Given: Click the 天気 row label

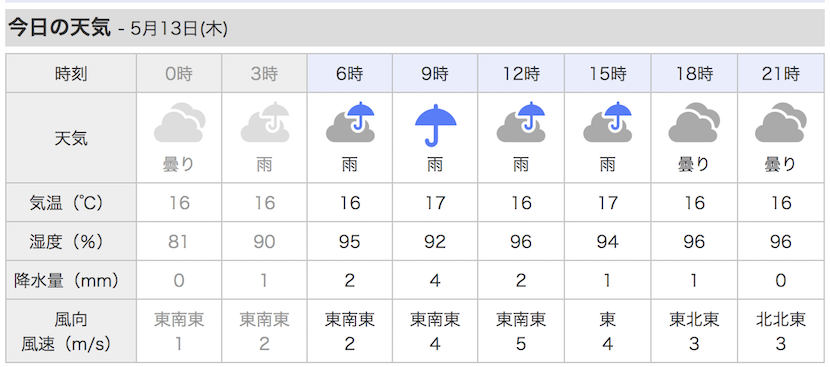Looking at the screenshot, I should 71,138.
